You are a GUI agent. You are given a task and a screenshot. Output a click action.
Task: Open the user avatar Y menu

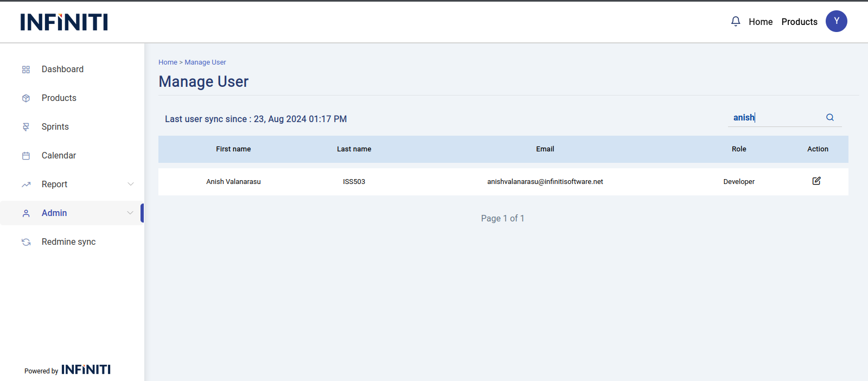(x=836, y=21)
